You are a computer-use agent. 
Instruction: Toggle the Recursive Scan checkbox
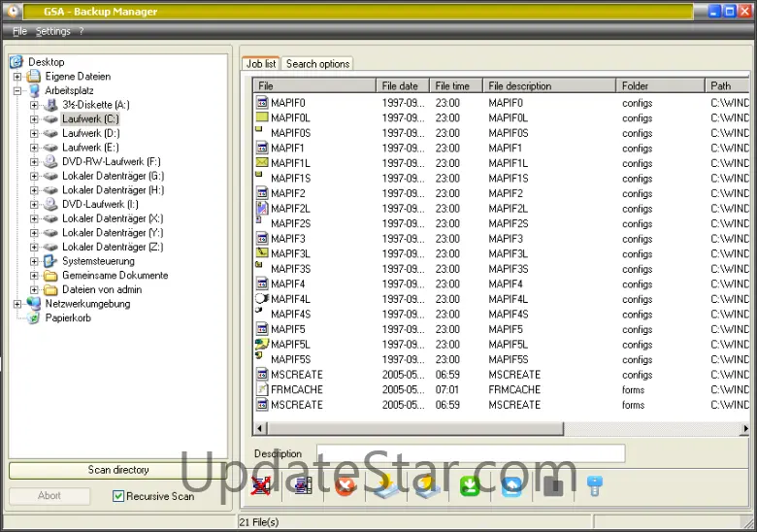118,496
